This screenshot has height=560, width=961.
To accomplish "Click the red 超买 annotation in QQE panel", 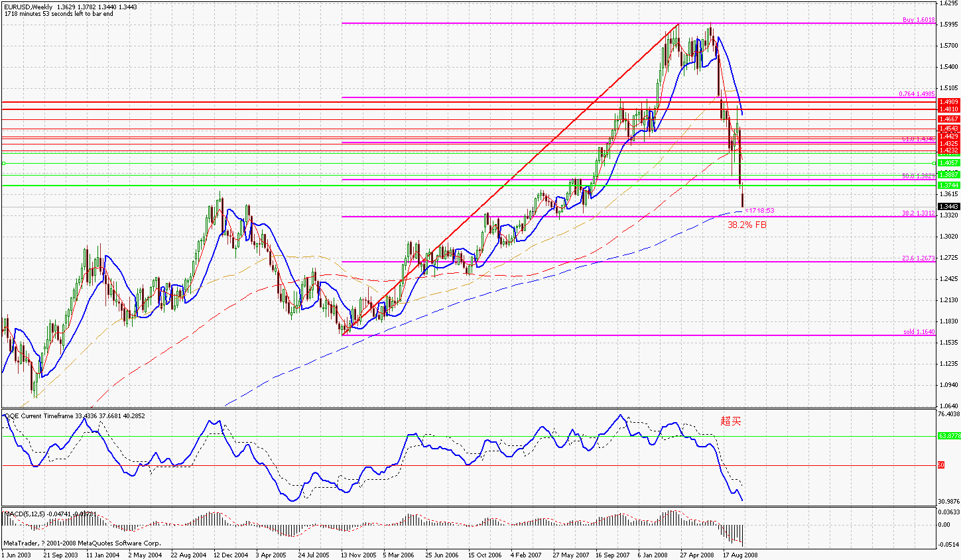I will (731, 421).
